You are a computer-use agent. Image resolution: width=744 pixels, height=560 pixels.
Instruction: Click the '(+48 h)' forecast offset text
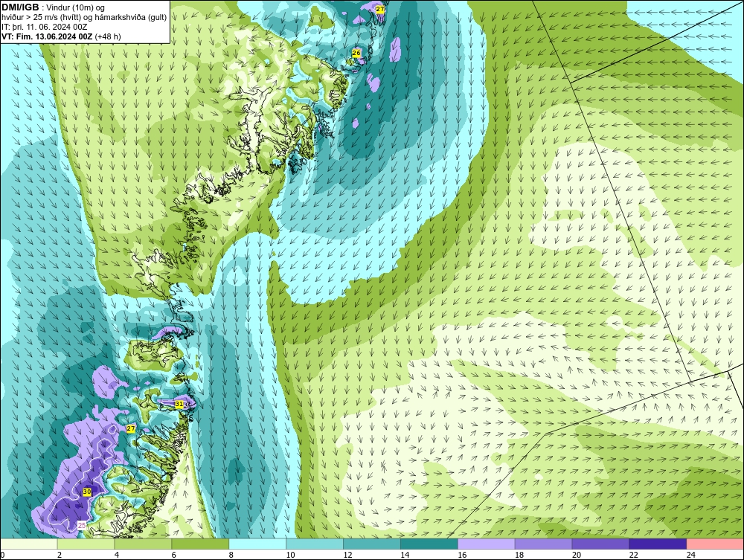tap(108, 36)
